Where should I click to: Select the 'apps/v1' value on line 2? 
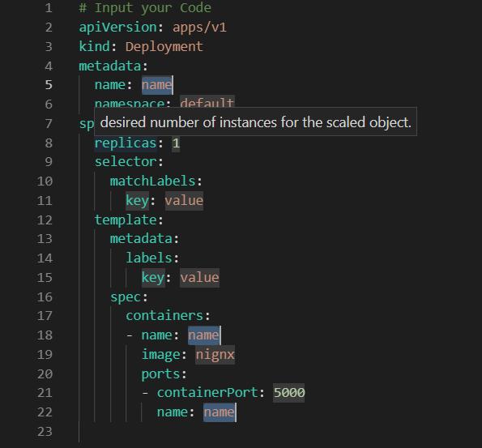click(199, 28)
